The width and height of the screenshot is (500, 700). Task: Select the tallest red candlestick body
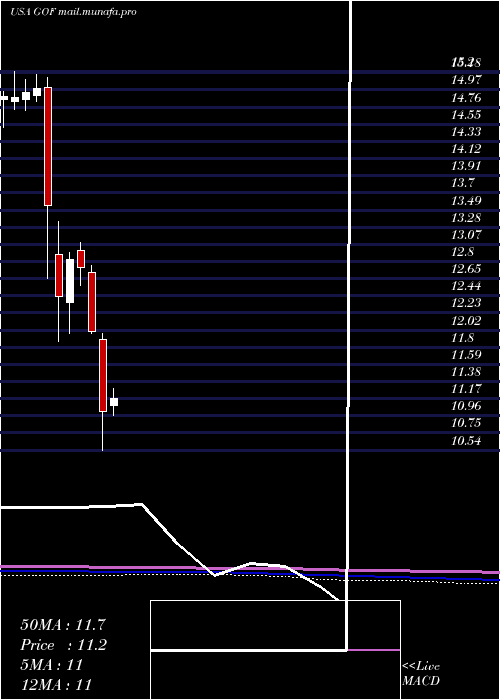coord(48,146)
